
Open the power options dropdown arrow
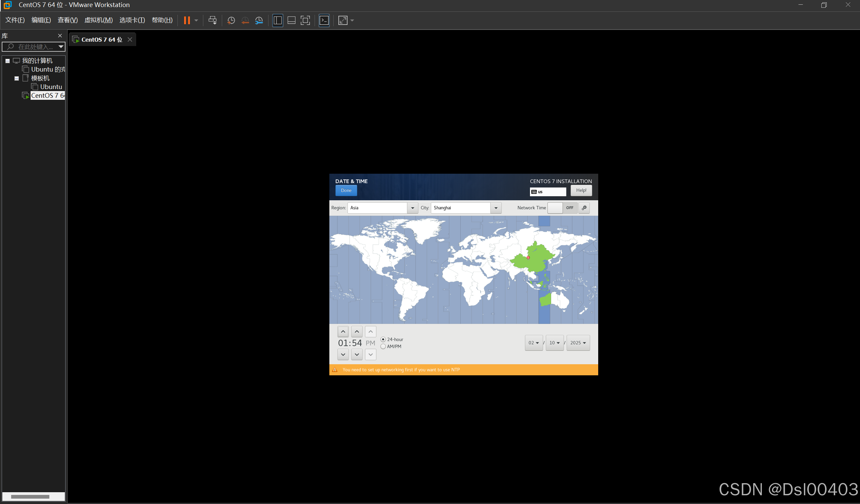pyautogui.click(x=196, y=20)
